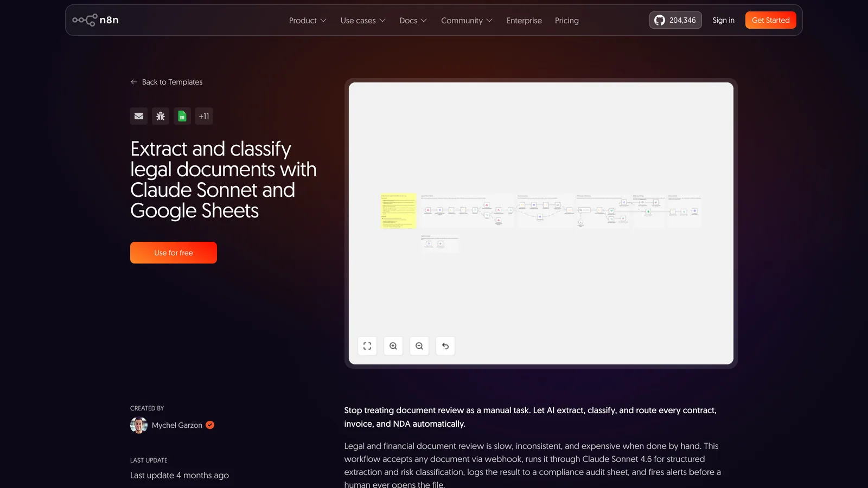Screen dimensions: 868x488
Task: Click Mychel Garzon's avatar photo
Action: (x=139, y=425)
